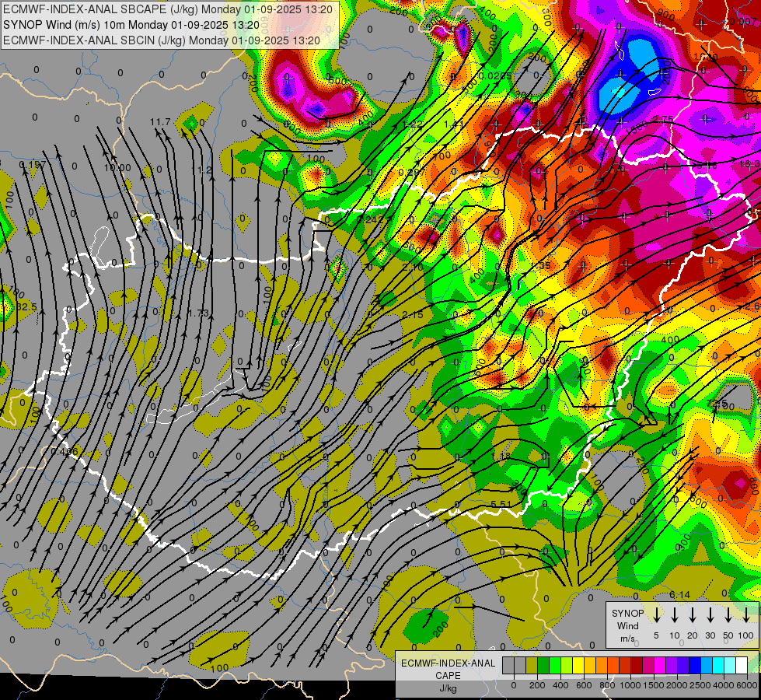Viewport: 761px width, 700px height.
Task: Click the 6000 tick on CAPE scale
Action: pos(746,685)
